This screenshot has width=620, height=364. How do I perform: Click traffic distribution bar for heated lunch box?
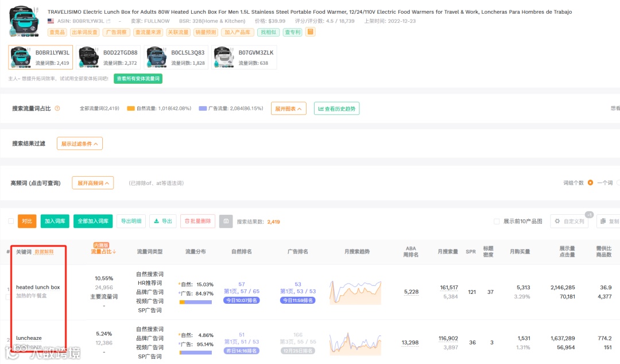196,302
